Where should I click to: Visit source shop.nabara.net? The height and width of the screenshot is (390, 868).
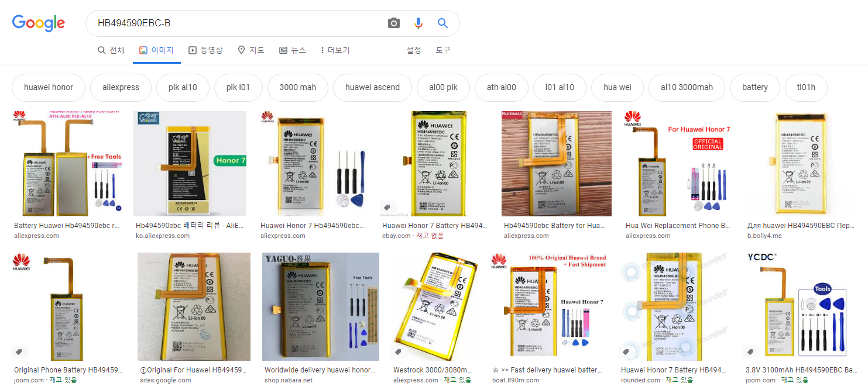pyautogui.click(x=289, y=380)
